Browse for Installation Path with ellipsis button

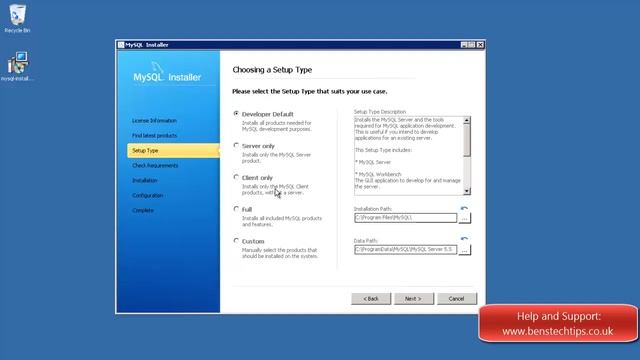[x=464, y=218]
